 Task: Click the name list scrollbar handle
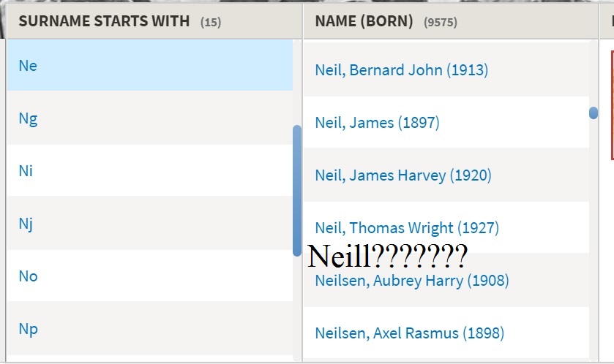tap(594, 113)
